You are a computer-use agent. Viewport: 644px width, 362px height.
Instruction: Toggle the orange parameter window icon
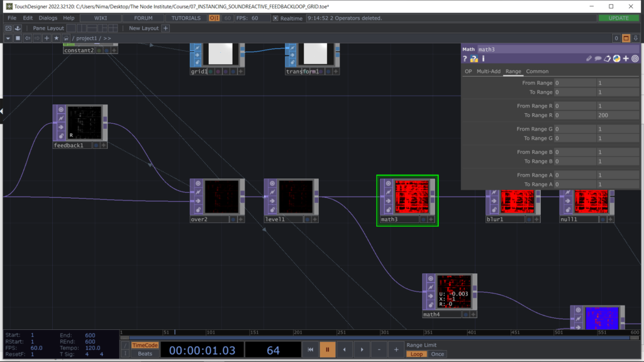pos(626,38)
